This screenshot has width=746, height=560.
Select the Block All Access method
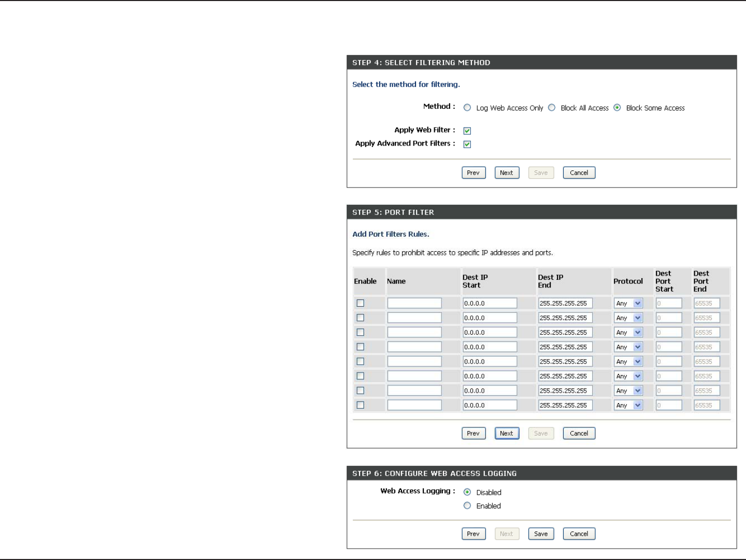tap(552, 108)
